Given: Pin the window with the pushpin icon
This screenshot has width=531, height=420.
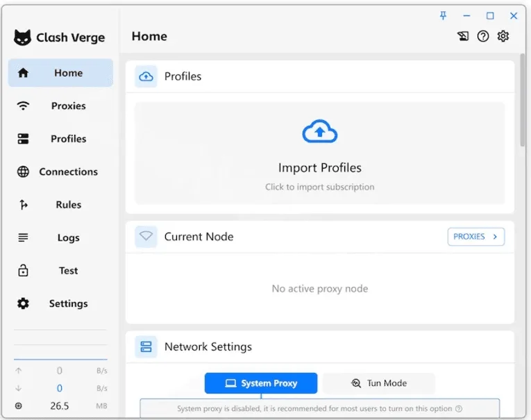Looking at the screenshot, I should [443, 15].
